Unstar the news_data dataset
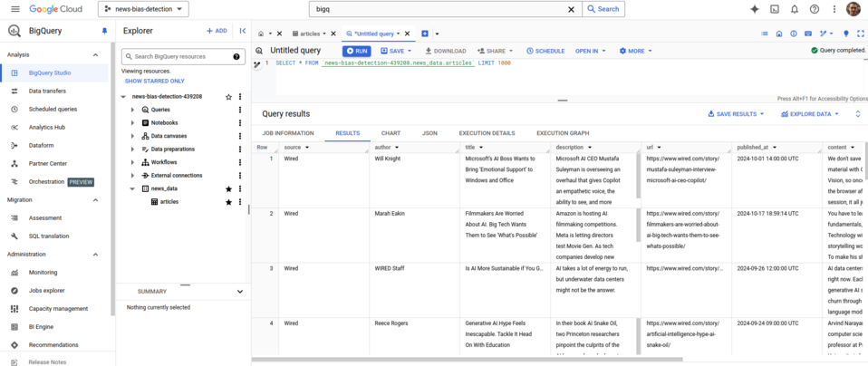Screen dimensions: 868x366 pyautogui.click(x=228, y=188)
